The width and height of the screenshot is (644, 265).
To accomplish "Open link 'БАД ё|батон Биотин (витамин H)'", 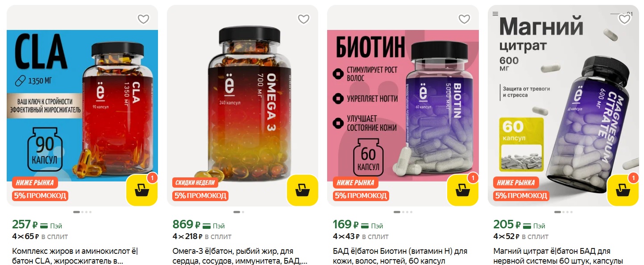I will tap(400, 256).
